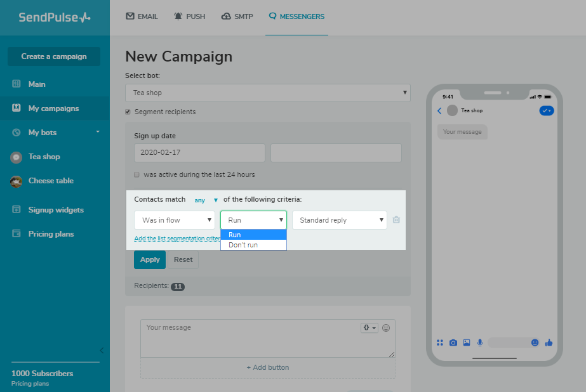Click the Main dashboard icon
586x392 pixels.
[16, 84]
